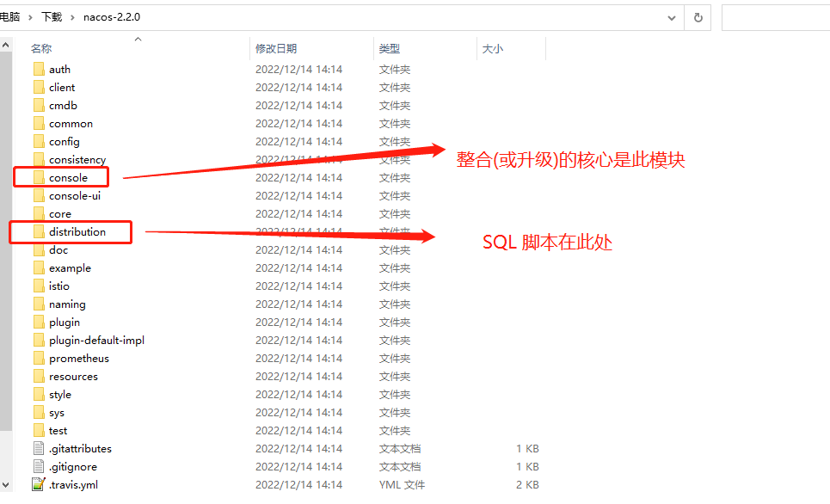
Task: Select the .gitignore file name
Action: [x=73, y=467]
